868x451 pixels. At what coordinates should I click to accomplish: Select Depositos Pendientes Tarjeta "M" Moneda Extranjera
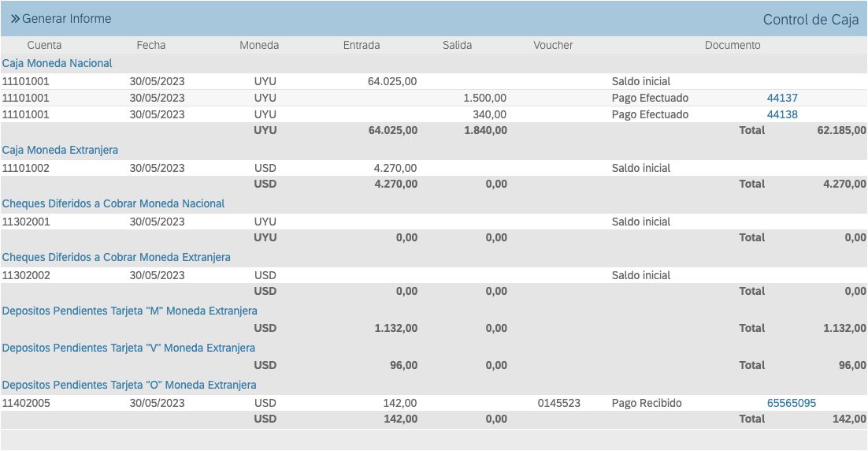click(130, 311)
